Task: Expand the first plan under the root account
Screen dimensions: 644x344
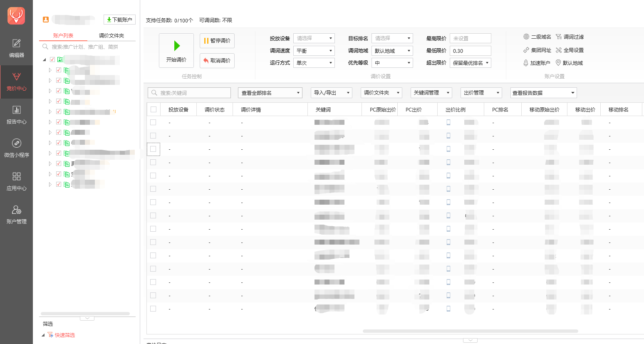Action: pyautogui.click(x=50, y=70)
